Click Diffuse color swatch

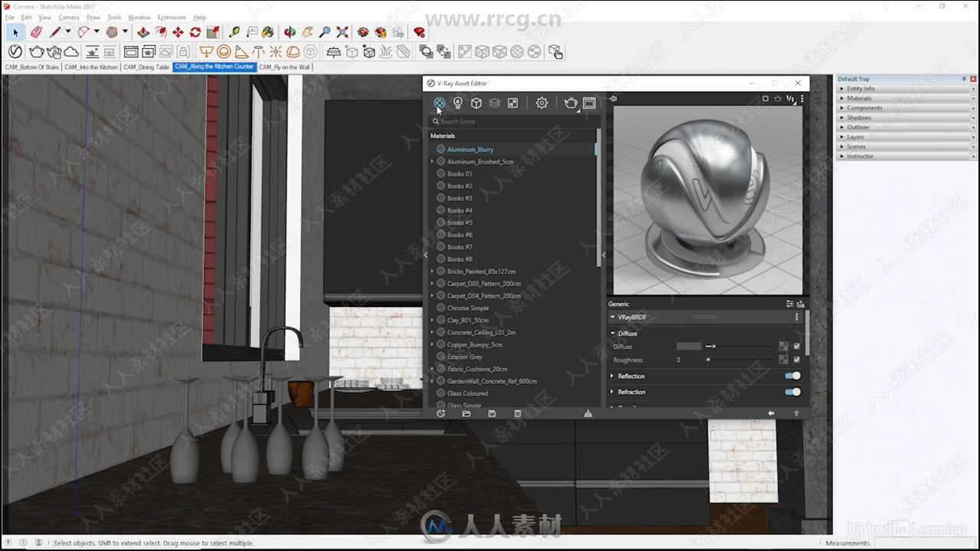point(688,347)
